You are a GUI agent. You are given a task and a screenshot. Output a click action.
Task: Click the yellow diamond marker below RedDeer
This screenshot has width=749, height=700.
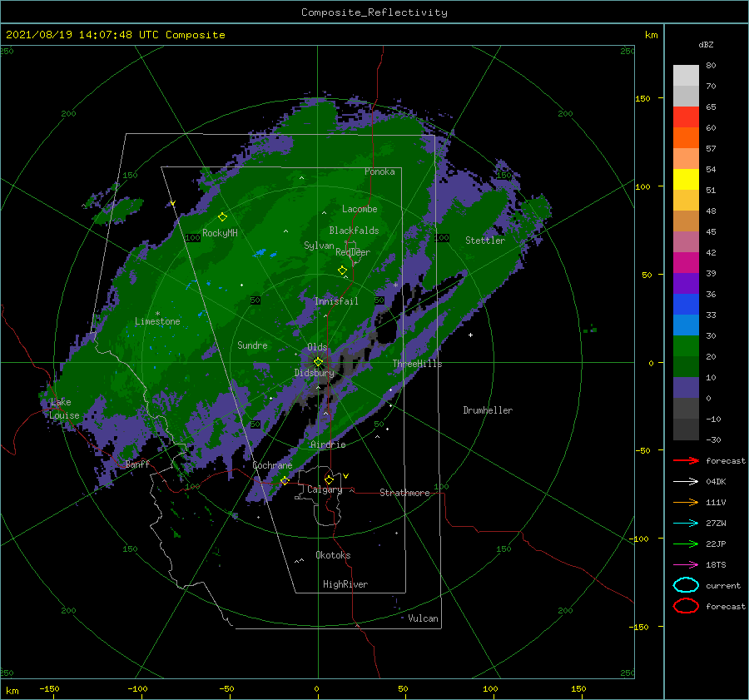click(343, 271)
